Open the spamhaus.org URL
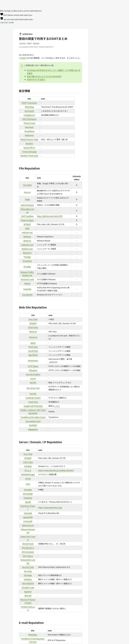129x644 pixels. 50,507
